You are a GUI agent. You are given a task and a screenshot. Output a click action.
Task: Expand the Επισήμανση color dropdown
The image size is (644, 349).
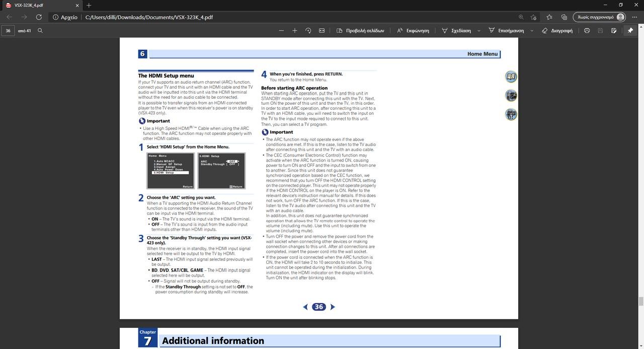532,31
